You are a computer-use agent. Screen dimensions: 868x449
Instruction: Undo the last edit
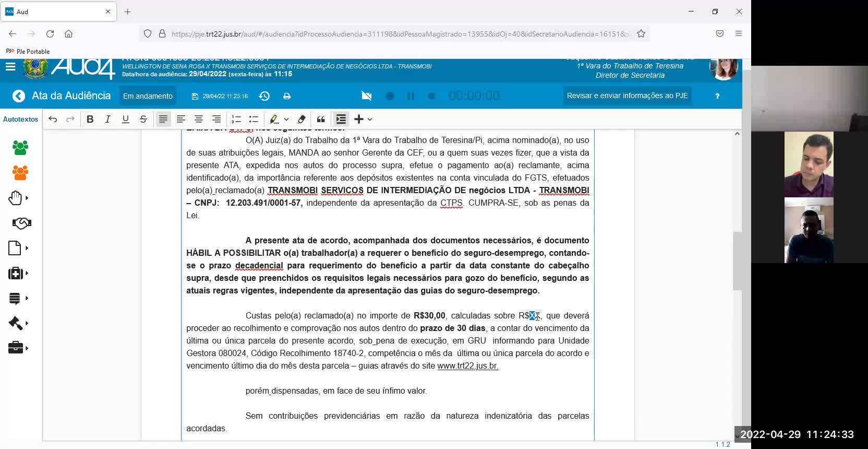[53, 119]
